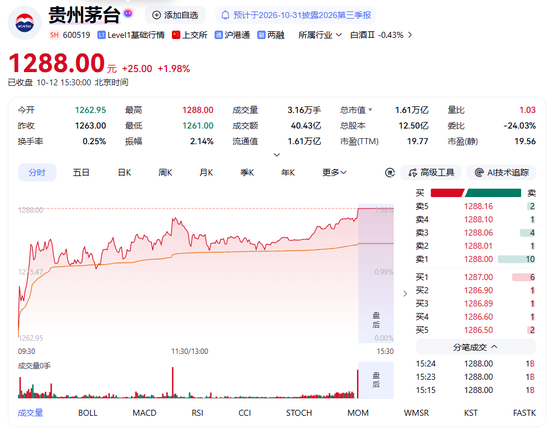Click the main price 1288.00

coord(57,63)
